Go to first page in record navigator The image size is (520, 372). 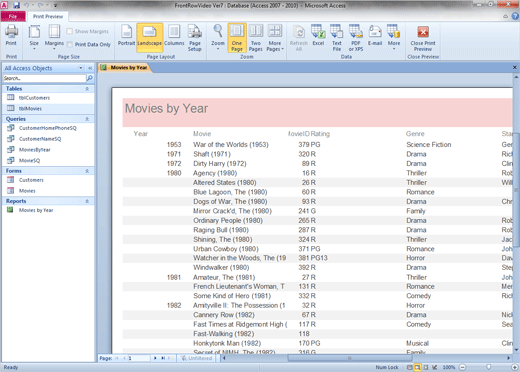point(117,358)
